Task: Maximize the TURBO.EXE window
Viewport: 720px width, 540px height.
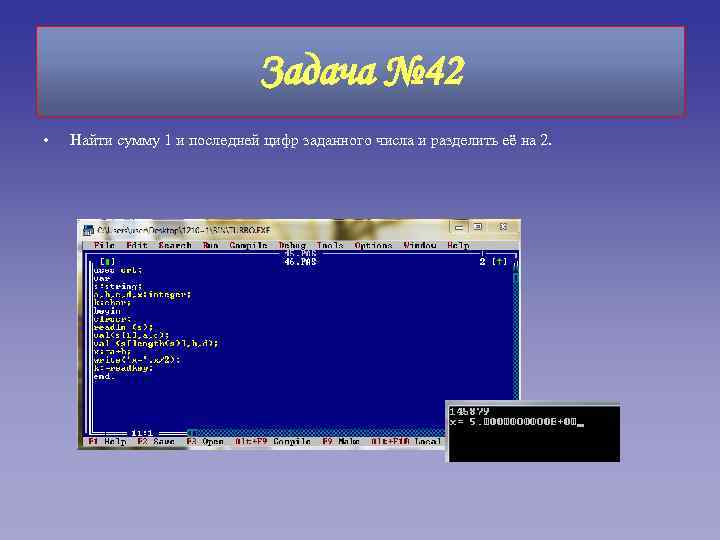Action: pos(478,227)
